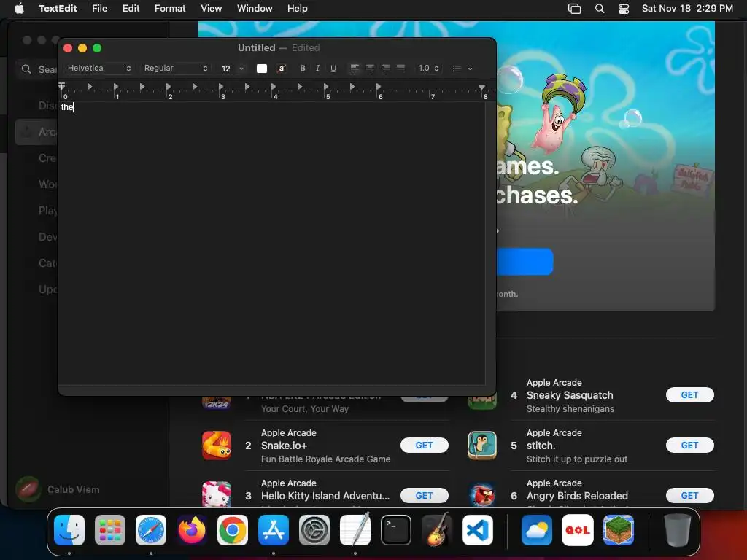This screenshot has height=560, width=747.
Task: Click the date and time in menu bar
Action: (687, 8)
